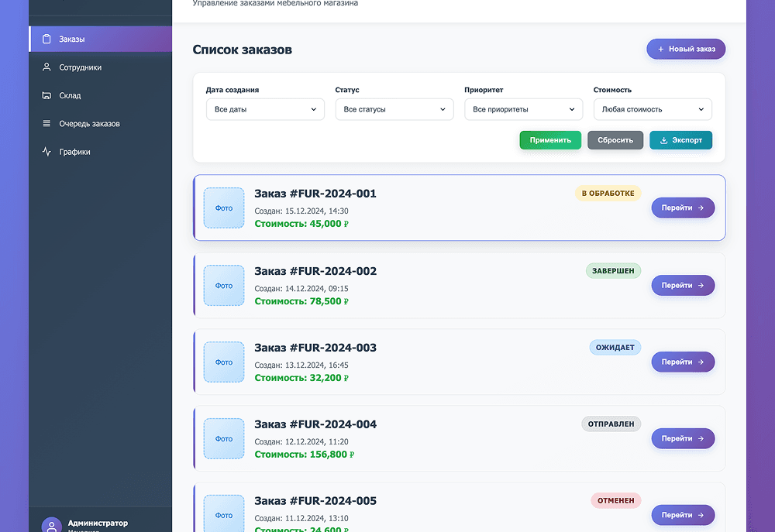The image size is (775, 532).
Task: Go to Сотрудники section in sidebar
Action: tap(80, 67)
